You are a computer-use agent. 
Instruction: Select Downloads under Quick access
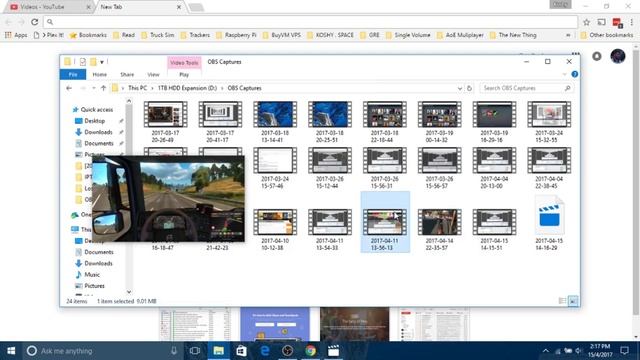coord(98,132)
